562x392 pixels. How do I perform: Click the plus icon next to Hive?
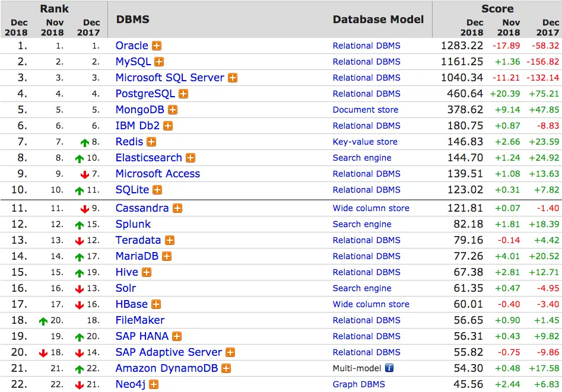tap(147, 272)
